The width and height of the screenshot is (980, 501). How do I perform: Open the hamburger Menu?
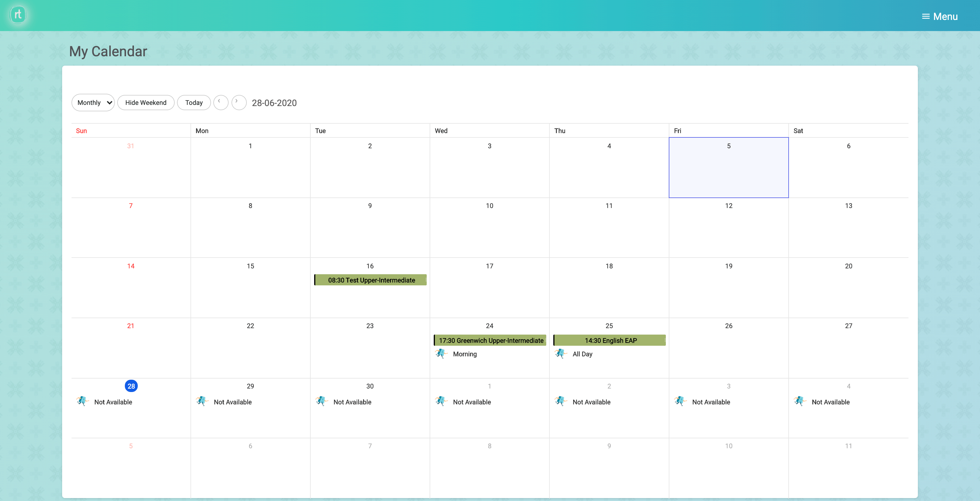click(x=939, y=16)
